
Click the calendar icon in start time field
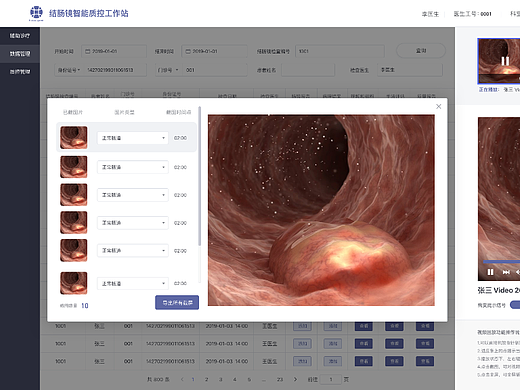[88, 51]
